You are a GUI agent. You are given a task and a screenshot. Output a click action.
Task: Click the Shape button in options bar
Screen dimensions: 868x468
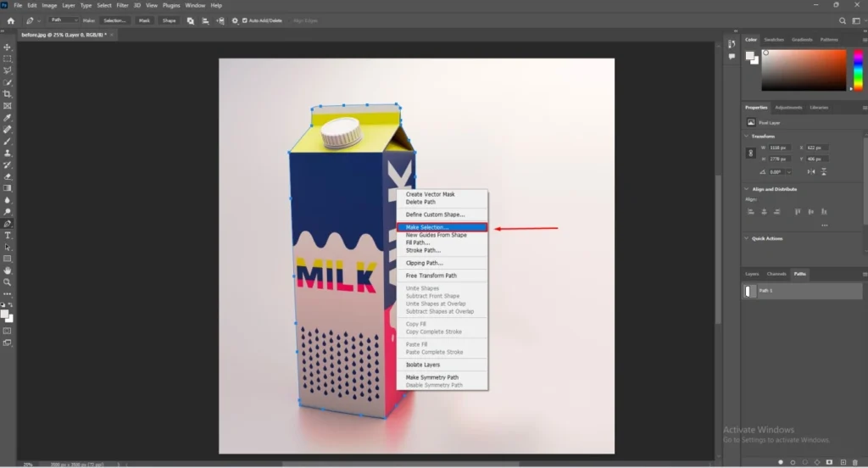[169, 20]
